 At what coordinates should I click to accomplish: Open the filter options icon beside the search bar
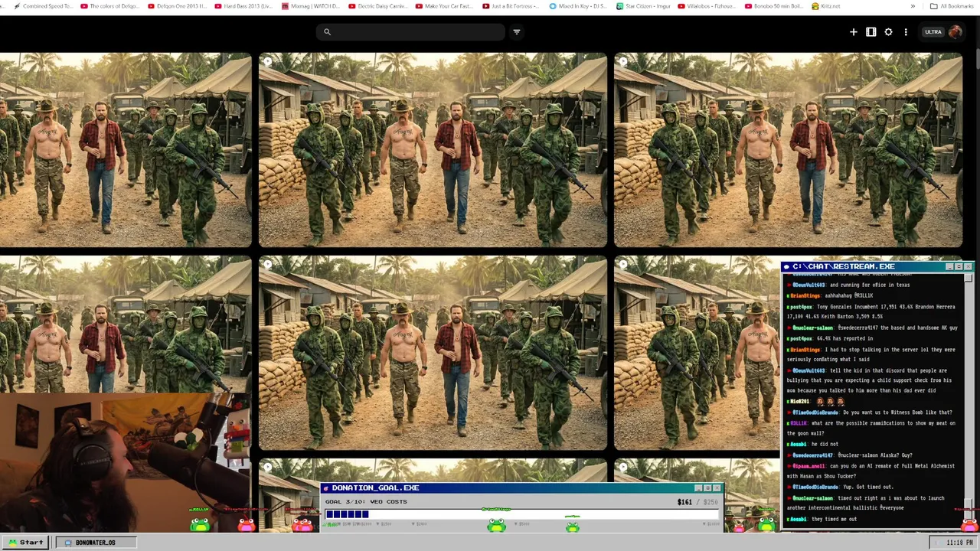point(516,32)
